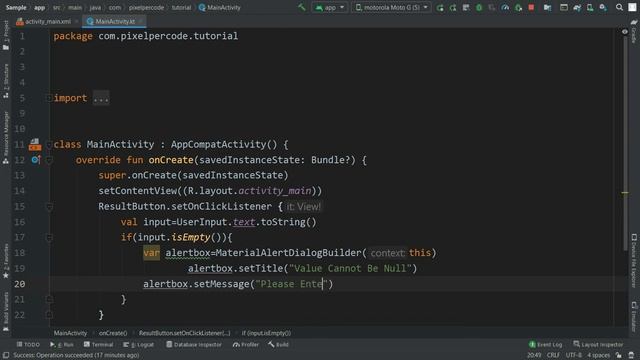Open the TODO tool window
The height and width of the screenshot is (360, 640).
28,344
